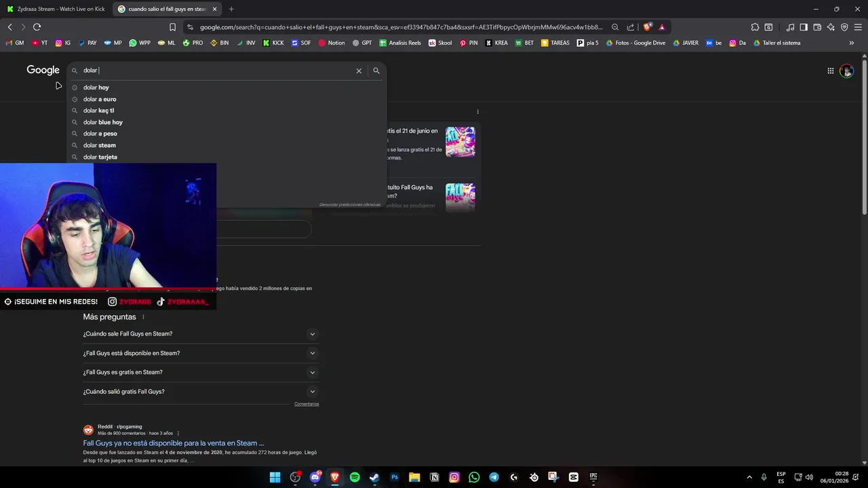The width and height of the screenshot is (868, 488).
Task: Open Spotify from the taskbar
Action: (355, 477)
